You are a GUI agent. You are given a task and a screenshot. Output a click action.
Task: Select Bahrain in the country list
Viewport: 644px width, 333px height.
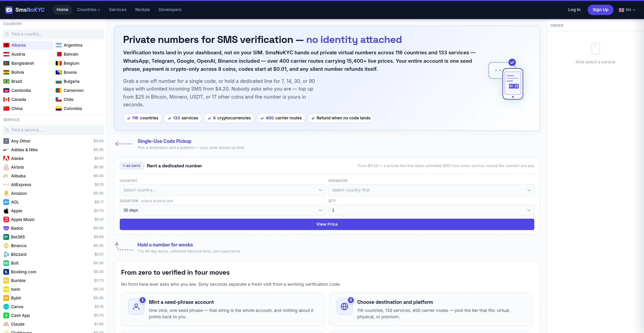pos(80,54)
